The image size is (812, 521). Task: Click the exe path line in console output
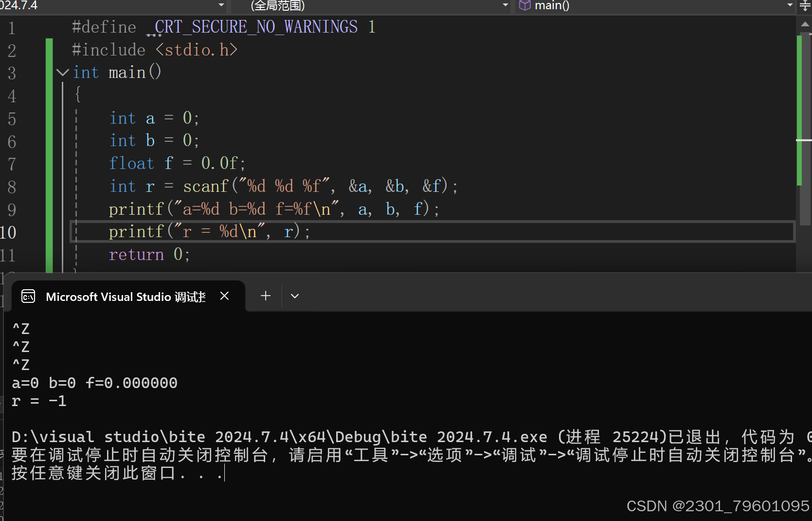[412, 437]
